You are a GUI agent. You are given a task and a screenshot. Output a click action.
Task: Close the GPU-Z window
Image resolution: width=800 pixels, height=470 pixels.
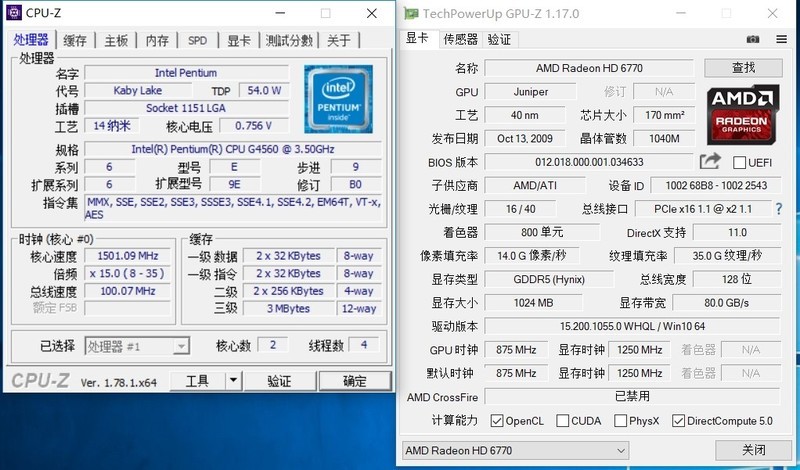(x=772, y=14)
